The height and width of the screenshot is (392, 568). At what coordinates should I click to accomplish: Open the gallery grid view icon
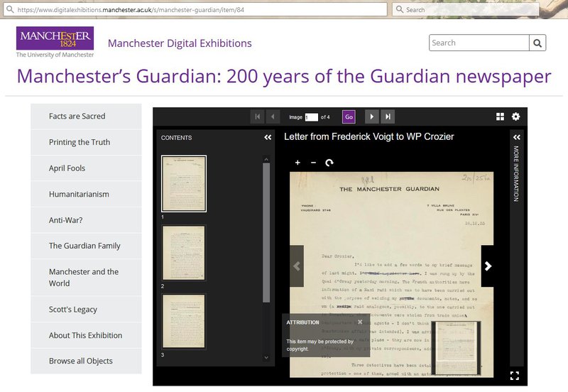500,116
